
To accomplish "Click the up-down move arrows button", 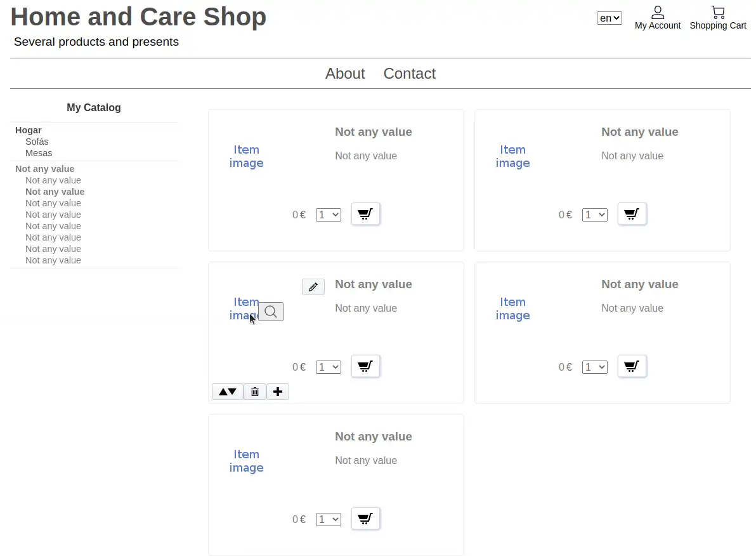I will pos(228,392).
